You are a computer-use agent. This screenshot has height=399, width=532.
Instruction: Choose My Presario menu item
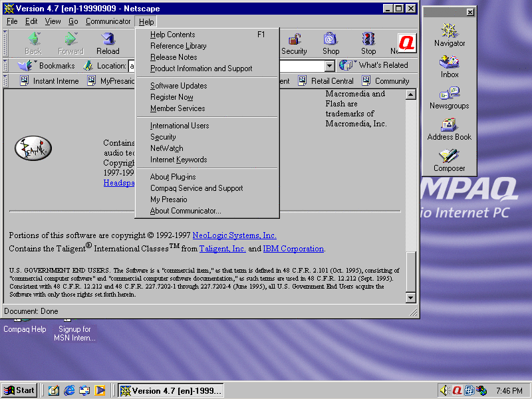coord(207,199)
